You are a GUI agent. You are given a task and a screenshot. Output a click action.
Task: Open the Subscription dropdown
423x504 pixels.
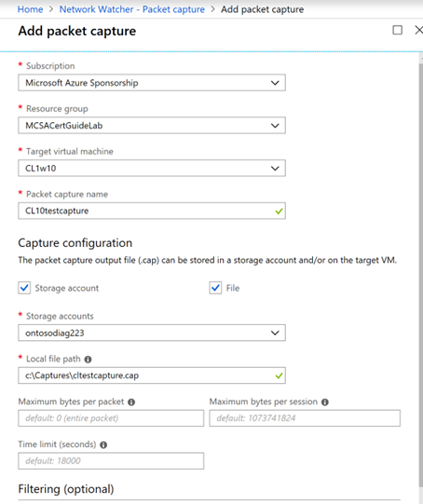152,83
